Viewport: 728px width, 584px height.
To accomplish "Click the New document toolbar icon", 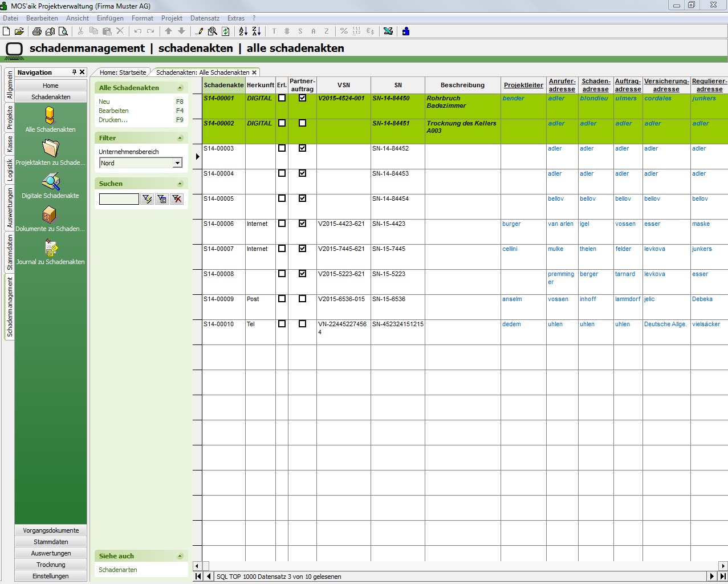I will (x=7, y=31).
